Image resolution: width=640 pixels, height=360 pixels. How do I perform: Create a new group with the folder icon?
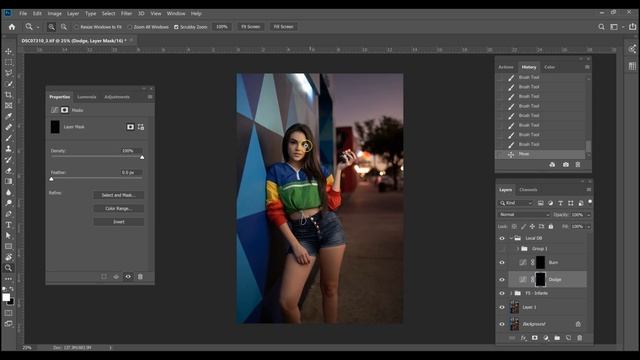pos(557,338)
